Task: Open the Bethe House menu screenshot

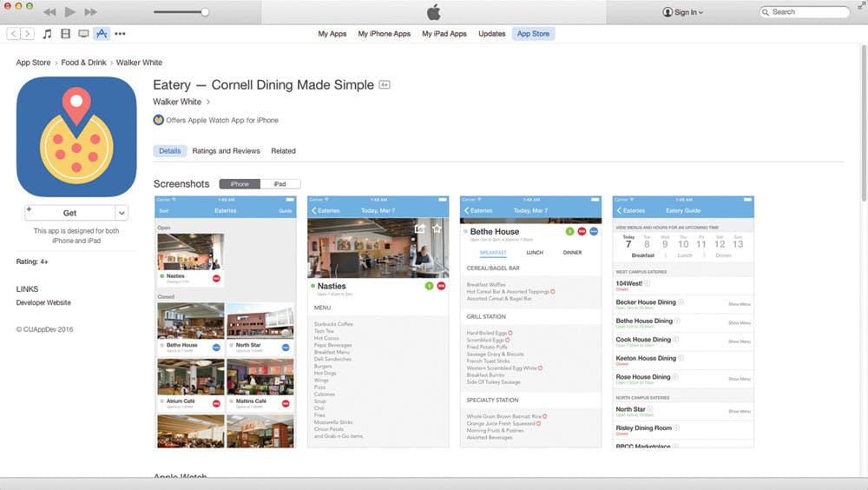Action: point(530,322)
